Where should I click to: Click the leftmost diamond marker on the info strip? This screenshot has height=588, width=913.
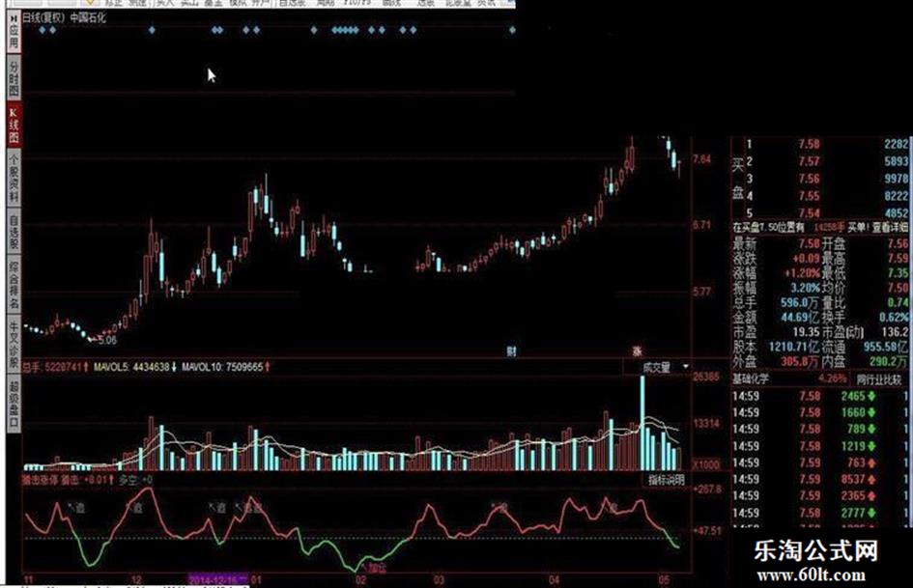(42, 30)
